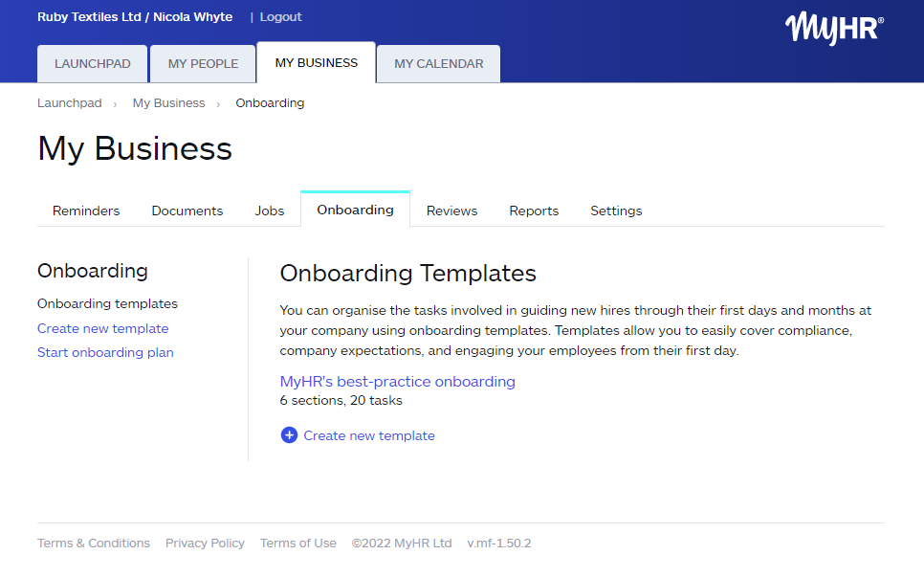This screenshot has width=924, height=577.
Task: Click My Business in the breadcrumb
Action: click(168, 103)
